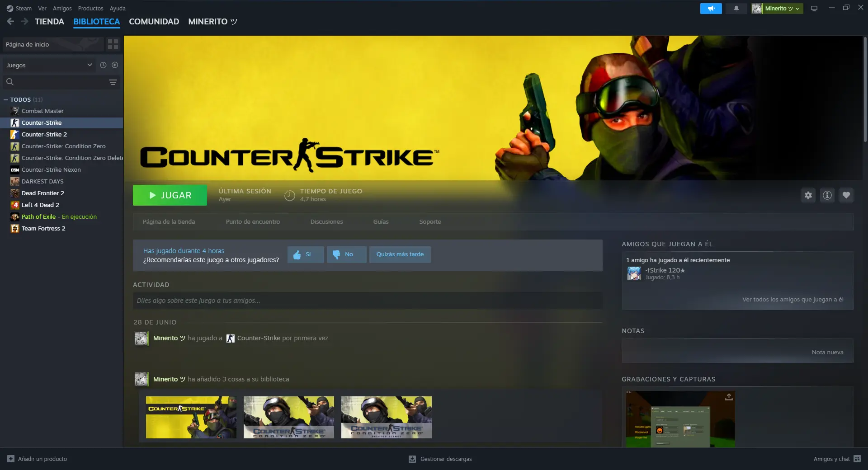Open Big Picture mode icon
868x470 pixels.
(814, 9)
